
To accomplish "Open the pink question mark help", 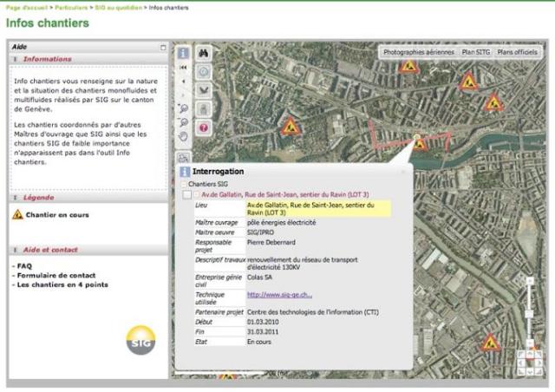I will (203, 127).
